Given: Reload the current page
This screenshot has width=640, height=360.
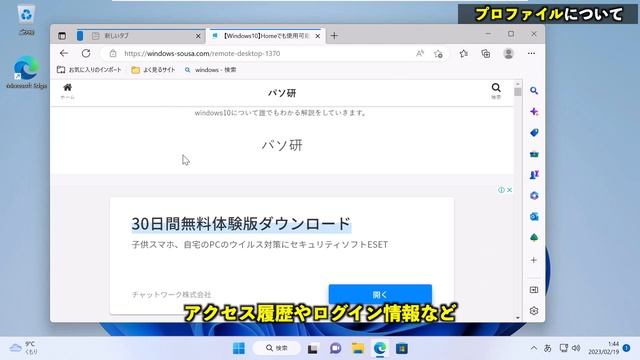Looking at the screenshot, I should point(86,53).
